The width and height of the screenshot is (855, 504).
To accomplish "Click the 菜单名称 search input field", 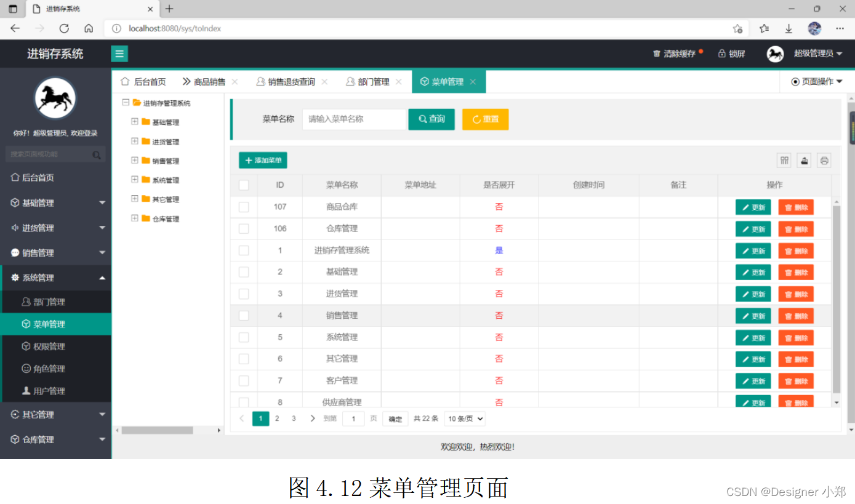I will (x=354, y=119).
